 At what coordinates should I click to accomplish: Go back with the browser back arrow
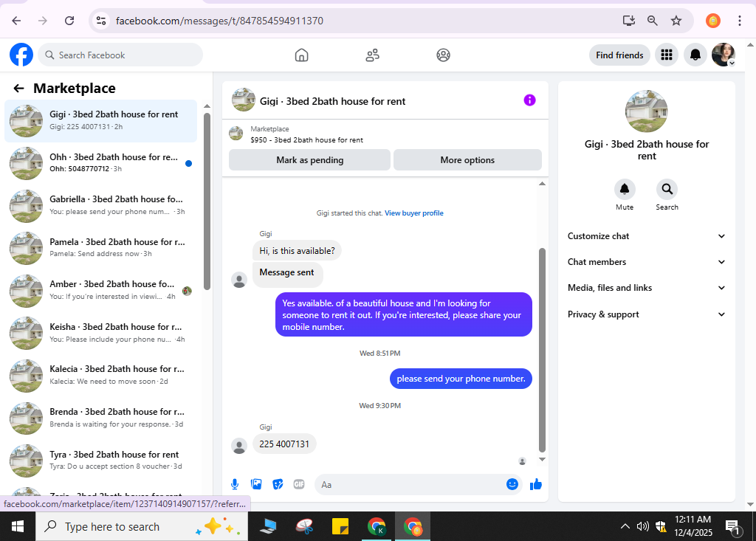(x=16, y=21)
